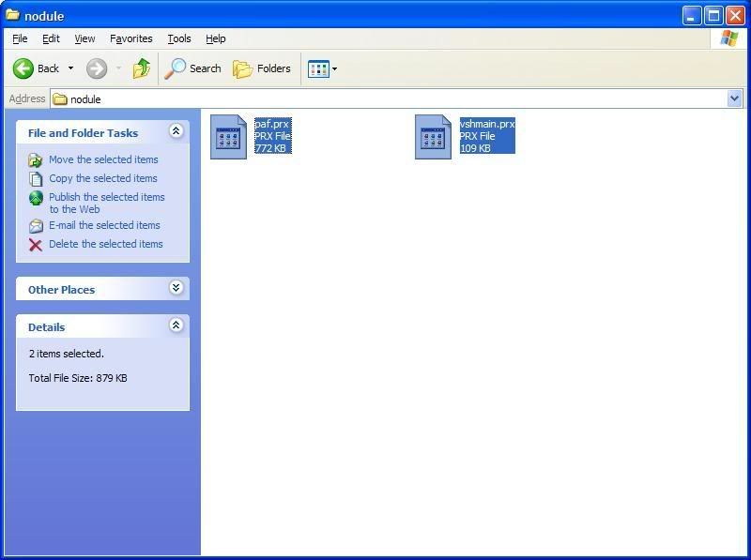
Task: Click Copy the selected items link
Action: [x=103, y=178]
